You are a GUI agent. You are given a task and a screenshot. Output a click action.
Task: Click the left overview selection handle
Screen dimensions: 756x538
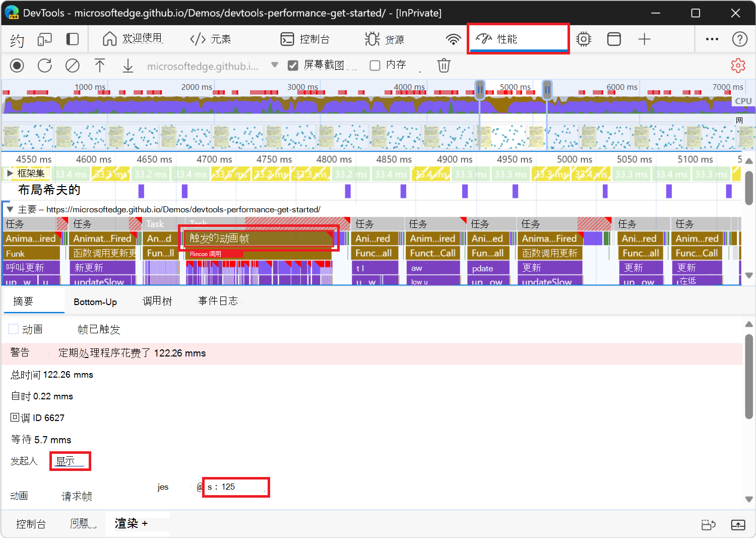[x=480, y=90]
